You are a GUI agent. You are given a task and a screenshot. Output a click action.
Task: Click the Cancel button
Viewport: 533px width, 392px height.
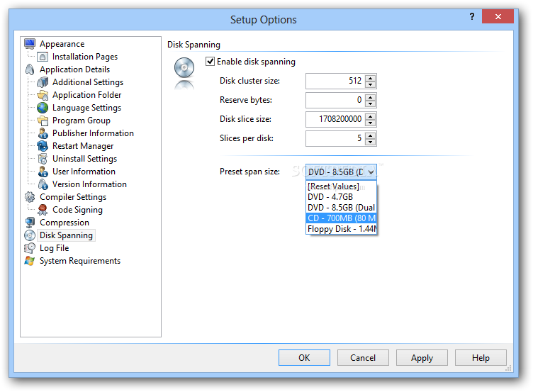coord(363,358)
